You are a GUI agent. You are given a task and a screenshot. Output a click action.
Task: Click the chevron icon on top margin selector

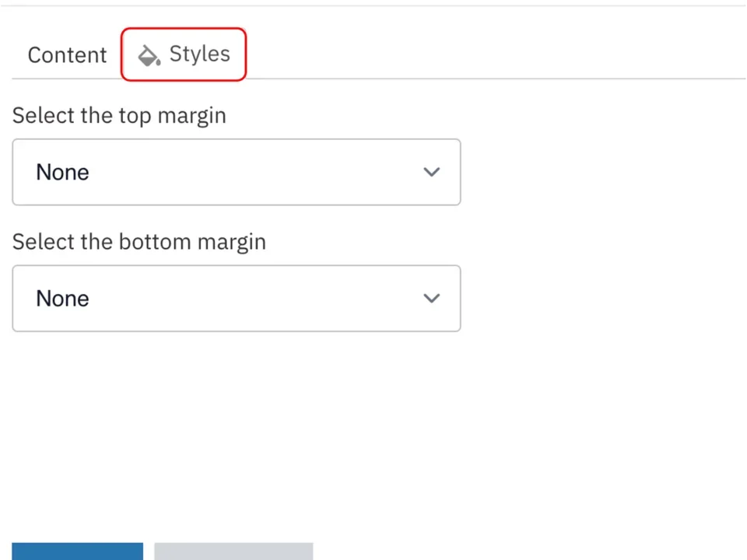(431, 172)
